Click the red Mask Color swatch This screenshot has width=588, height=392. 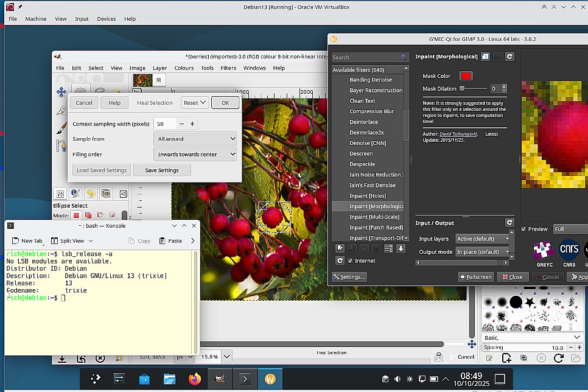pyautogui.click(x=466, y=76)
